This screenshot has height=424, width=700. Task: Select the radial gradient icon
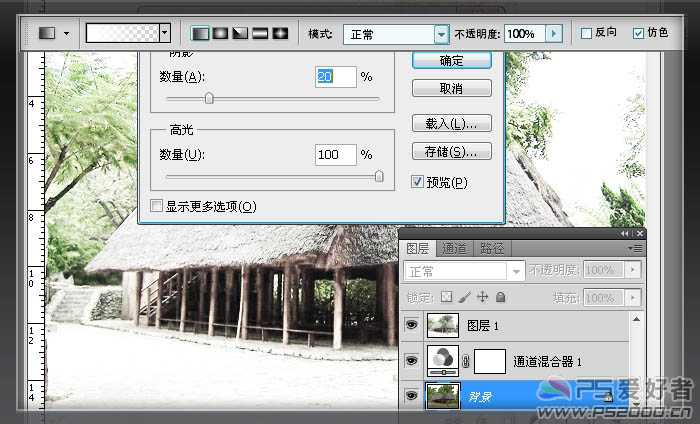[x=220, y=33]
